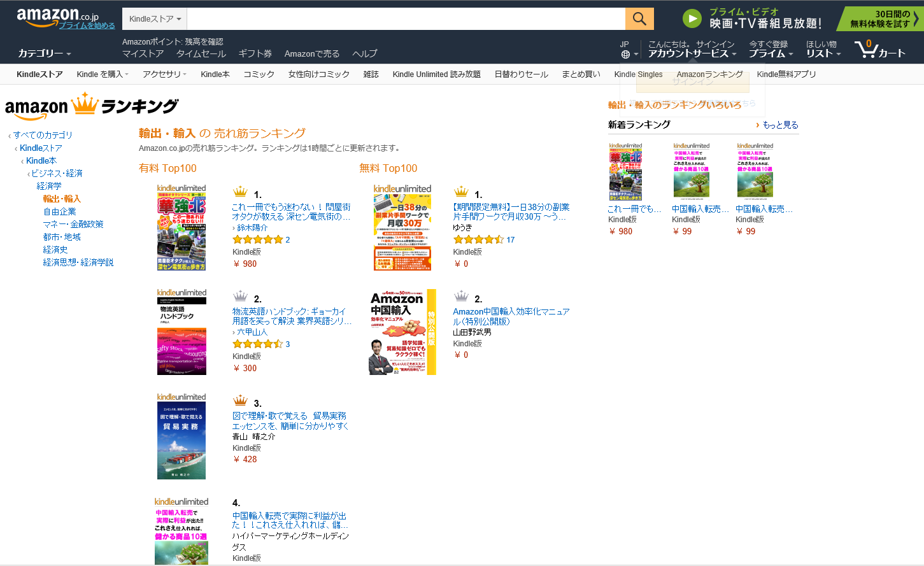Open ヘルプ in top navigation
This screenshot has width=924, height=566.
click(x=365, y=54)
